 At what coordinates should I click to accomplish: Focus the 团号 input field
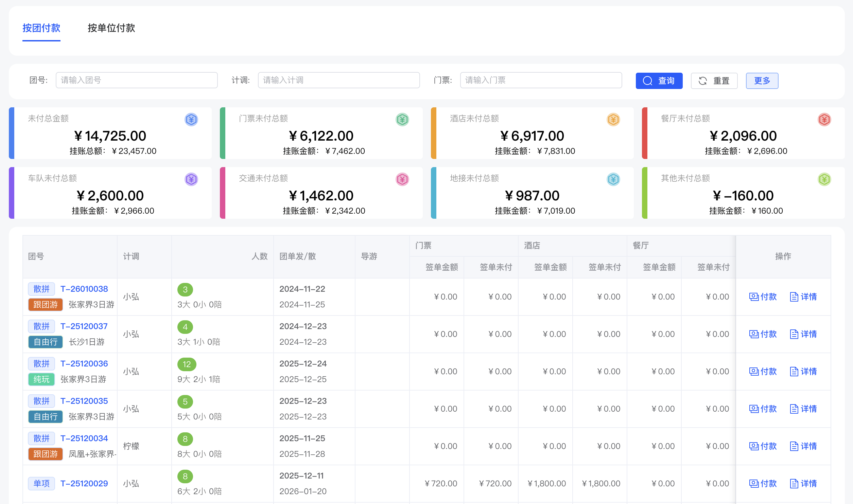tap(137, 80)
